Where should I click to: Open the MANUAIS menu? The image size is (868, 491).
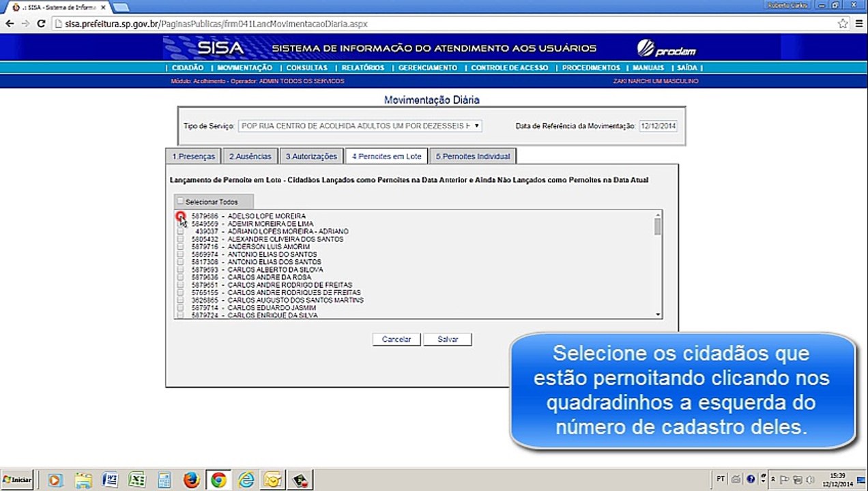[648, 68]
